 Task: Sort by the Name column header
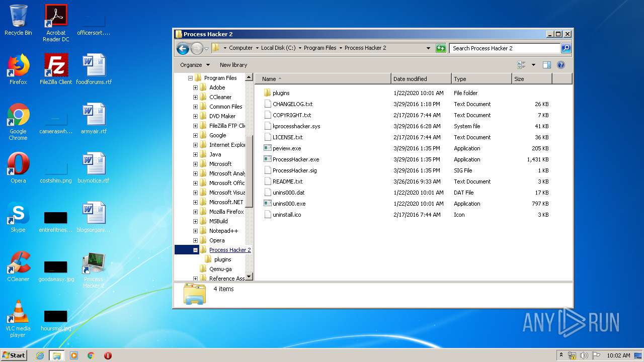(323, 79)
